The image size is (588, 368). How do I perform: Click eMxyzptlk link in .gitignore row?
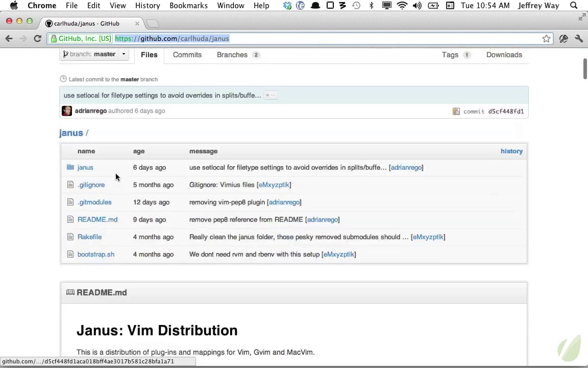pyautogui.click(x=274, y=185)
